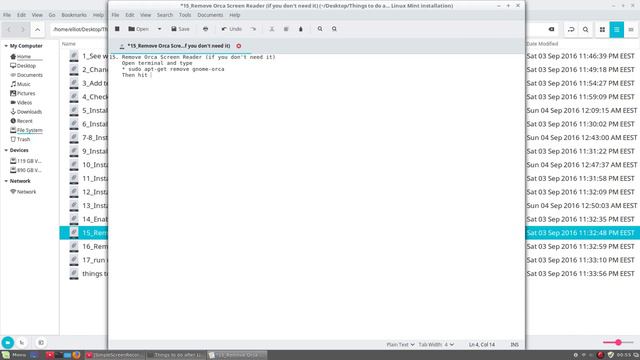Search files with file manager magnifier icon
This screenshot has height=360, width=640.
585,29
